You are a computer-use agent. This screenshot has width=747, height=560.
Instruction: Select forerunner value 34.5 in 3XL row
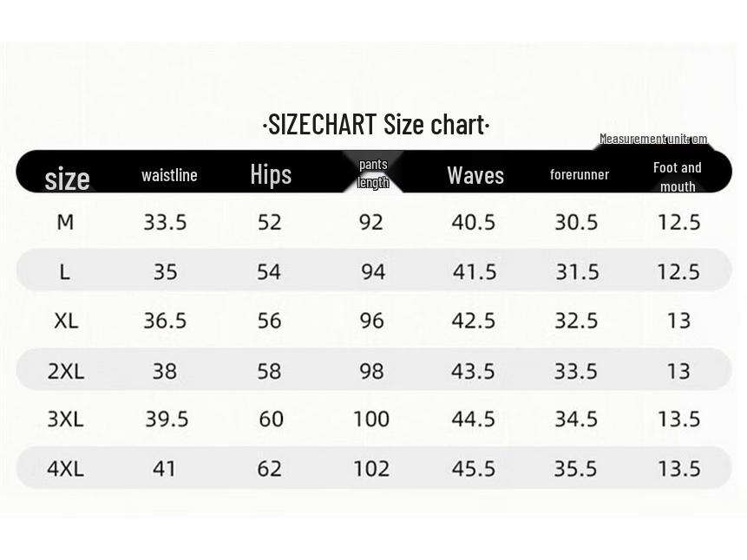click(x=576, y=419)
